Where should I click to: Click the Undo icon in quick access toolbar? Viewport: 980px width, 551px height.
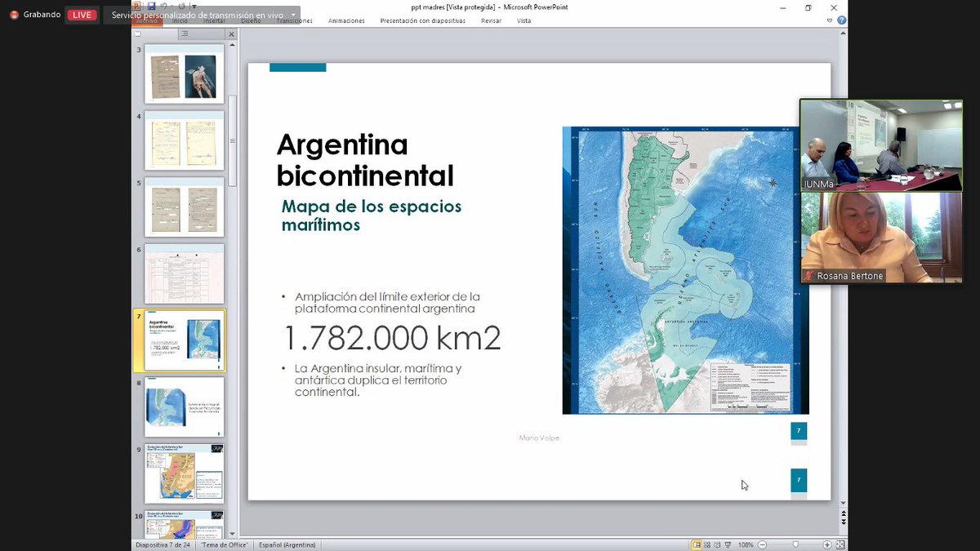click(x=163, y=7)
